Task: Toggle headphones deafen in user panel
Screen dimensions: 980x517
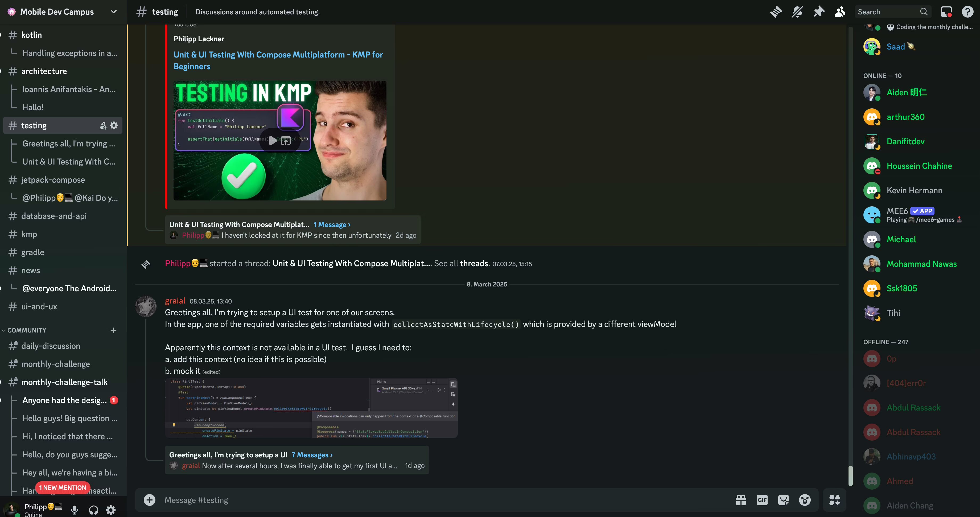Action: coord(93,510)
